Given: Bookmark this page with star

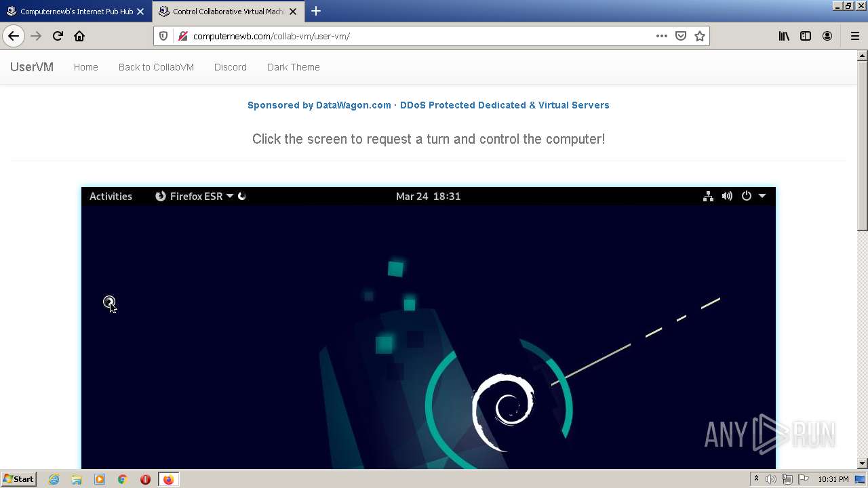Looking at the screenshot, I should tap(700, 36).
